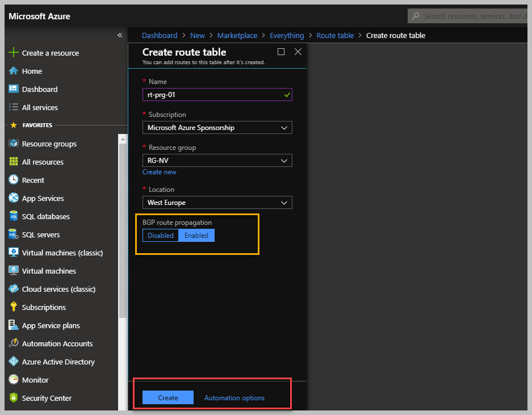Click the App Services globe icon
This screenshot has height=415, width=532.
coord(14,198)
